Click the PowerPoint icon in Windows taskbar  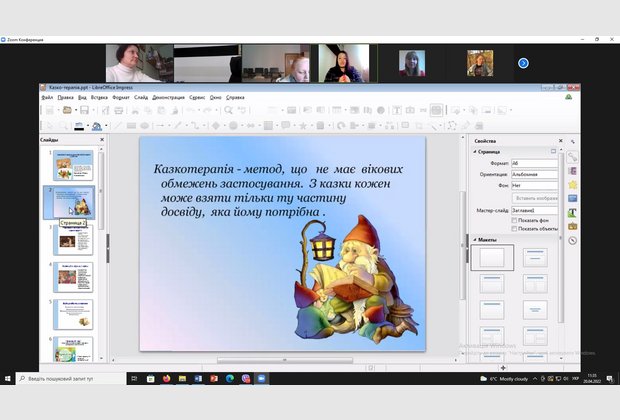tap(213, 379)
